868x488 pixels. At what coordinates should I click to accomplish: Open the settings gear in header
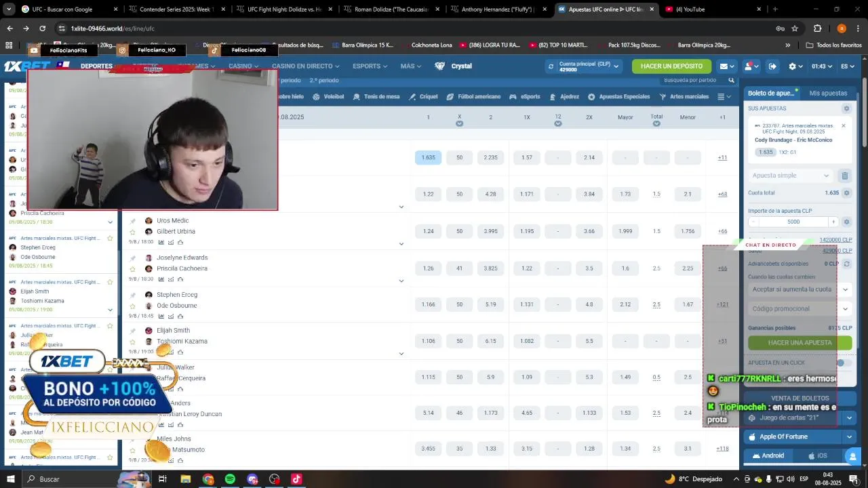pyautogui.click(x=795, y=66)
